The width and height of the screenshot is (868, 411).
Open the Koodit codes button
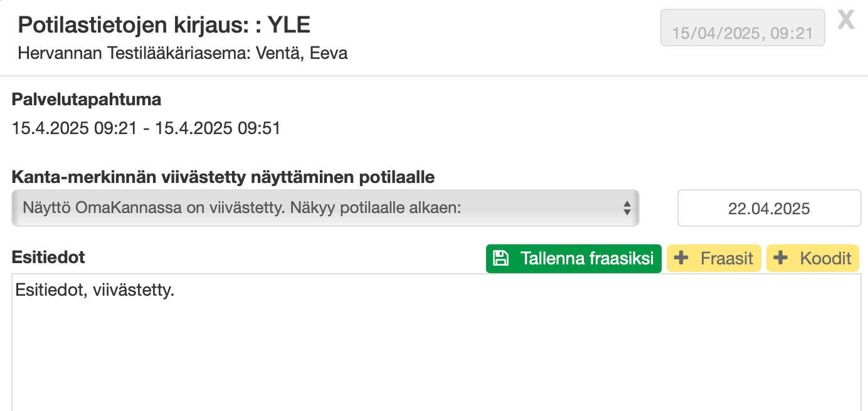[813, 258]
